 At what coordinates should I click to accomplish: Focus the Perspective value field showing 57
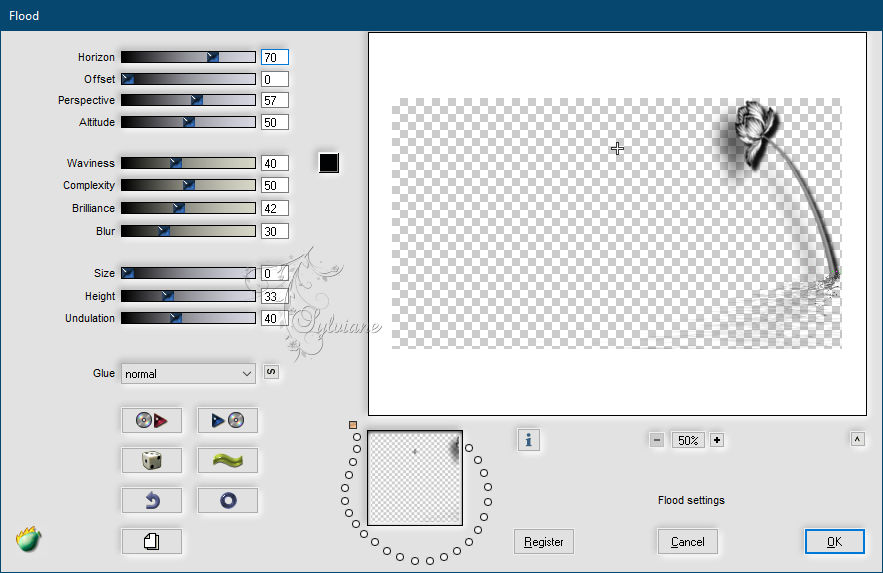point(275,100)
